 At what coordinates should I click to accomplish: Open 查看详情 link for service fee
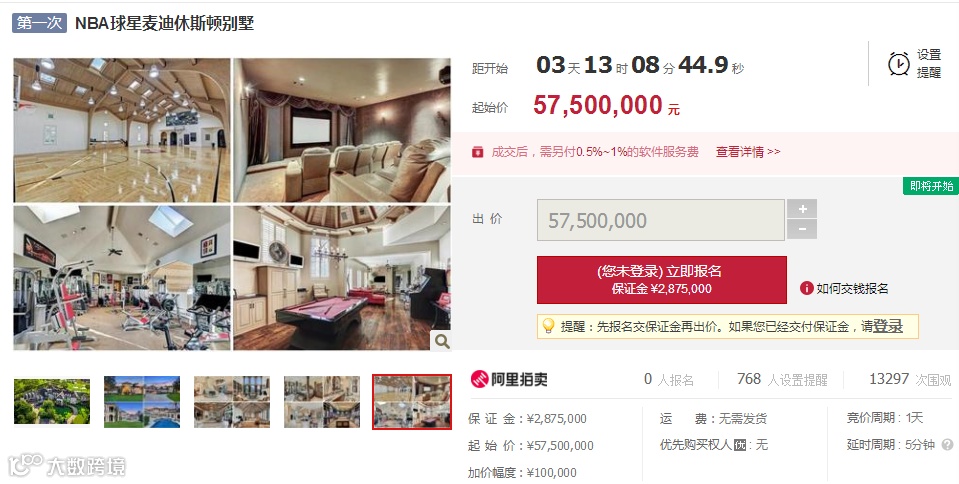click(748, 152)
